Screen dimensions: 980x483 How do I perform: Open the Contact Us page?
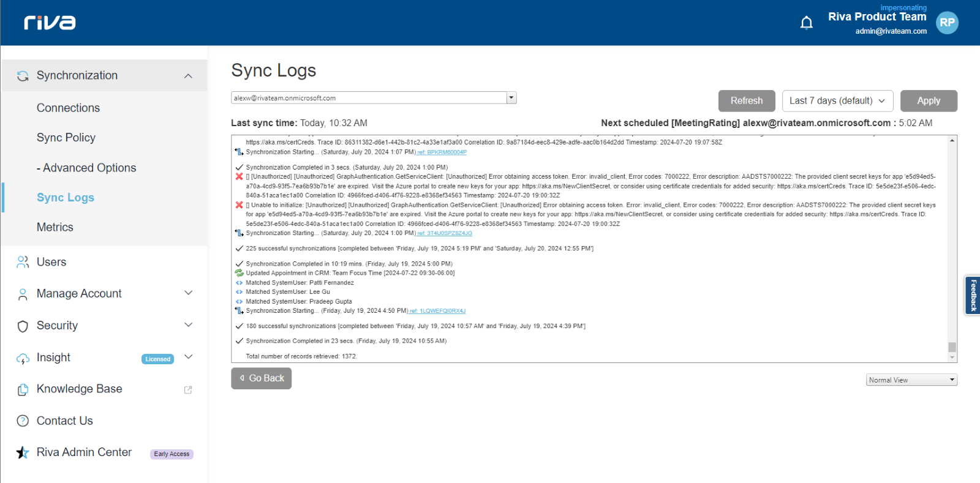click(x=65, y=421)
